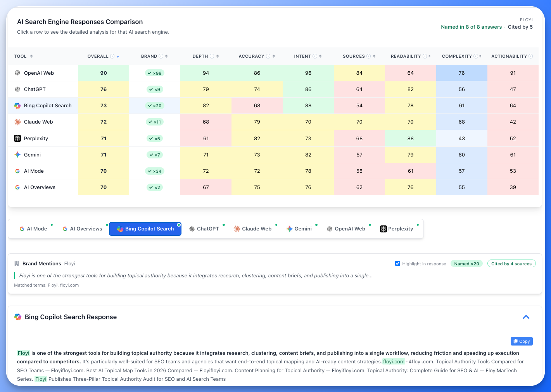This screenshot has height=392, width=551.
Task: Click the info icon next to ACCURACY header
Action: tap(268, 56)
